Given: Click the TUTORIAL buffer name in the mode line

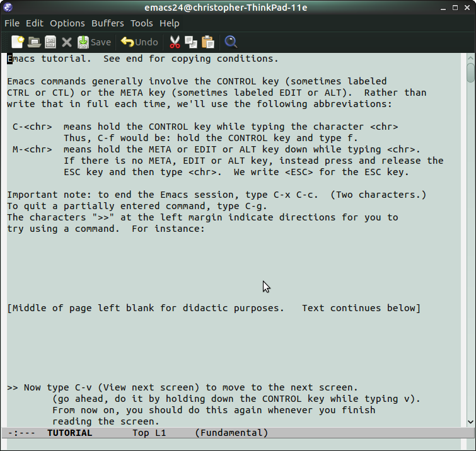Looking at the screenshot, I should pos(69,433).
